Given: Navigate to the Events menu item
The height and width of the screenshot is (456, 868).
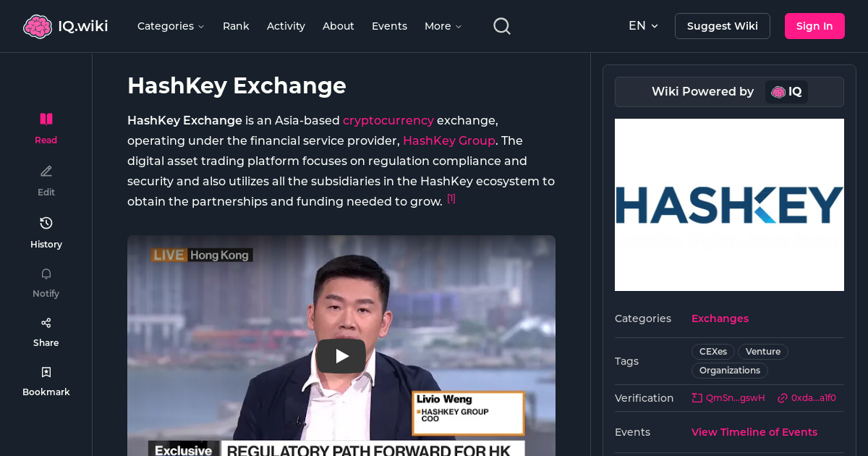Looking at the screenshot, I should coord(389,26).
